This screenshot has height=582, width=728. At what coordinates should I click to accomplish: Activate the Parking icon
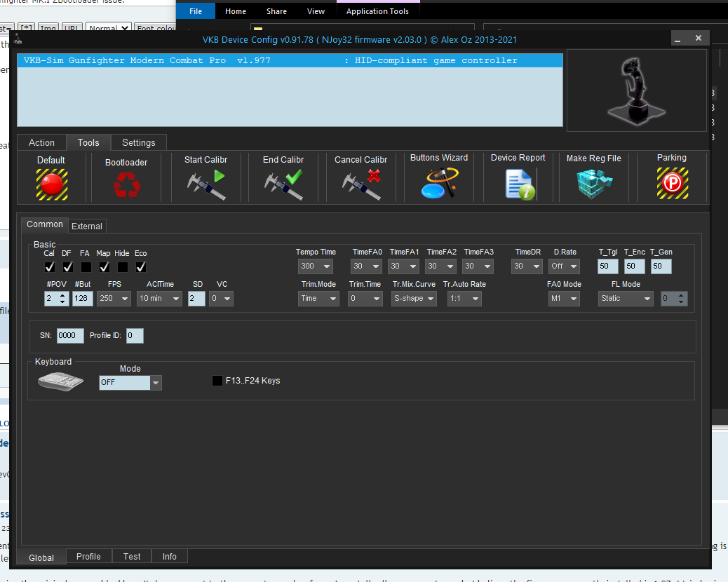point(671,184)
